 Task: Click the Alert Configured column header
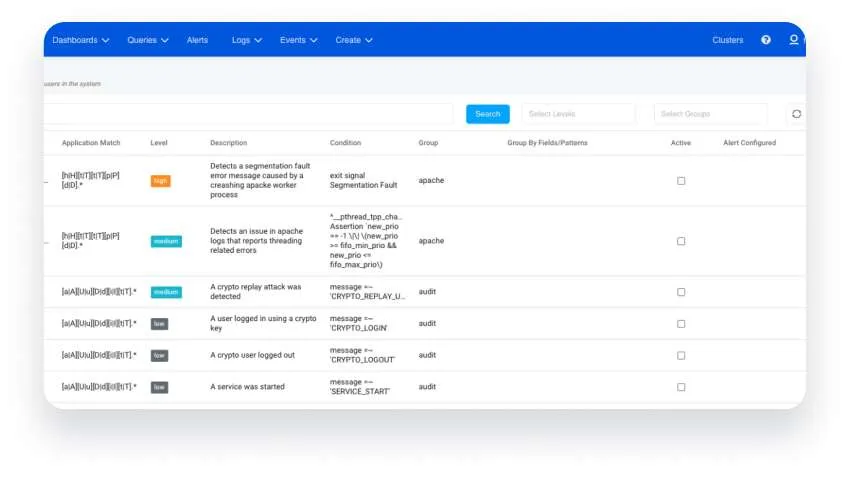pos(750,143)
